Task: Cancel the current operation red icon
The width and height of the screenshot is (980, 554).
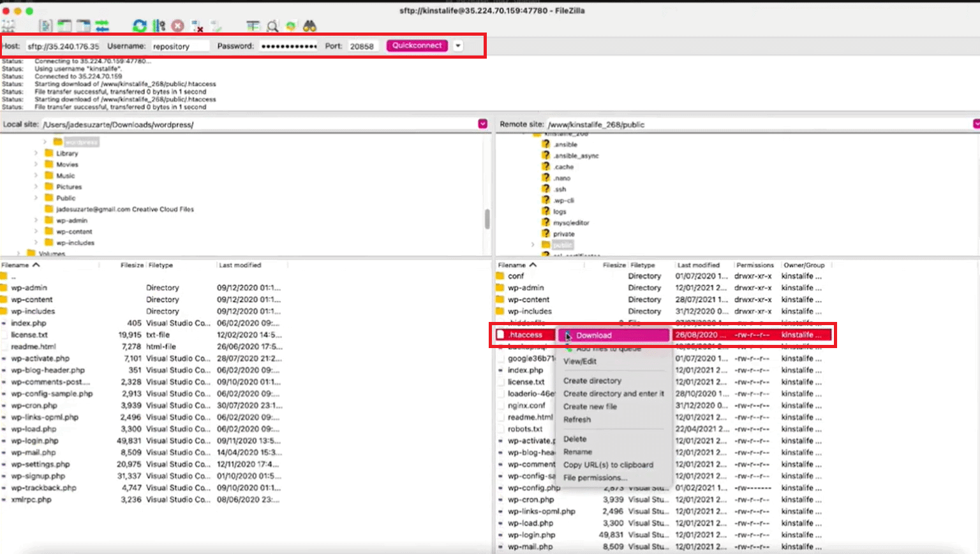Action: click(x=178, y=26)
